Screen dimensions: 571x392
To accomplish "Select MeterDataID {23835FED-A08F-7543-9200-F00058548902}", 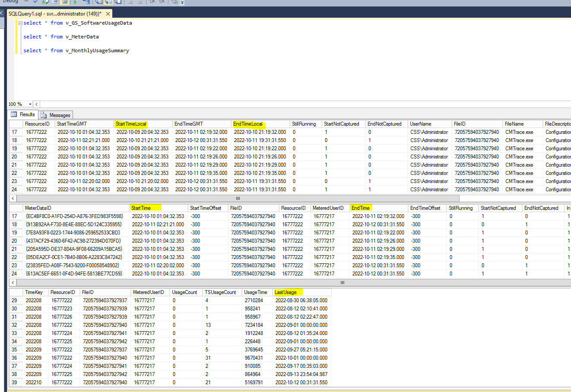I will 76,266.
